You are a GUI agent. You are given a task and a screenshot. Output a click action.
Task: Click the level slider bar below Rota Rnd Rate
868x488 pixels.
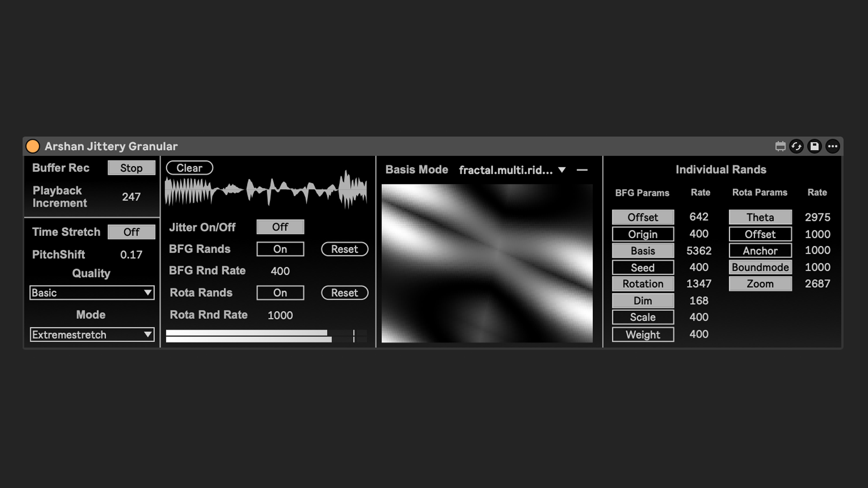point(266,336)
